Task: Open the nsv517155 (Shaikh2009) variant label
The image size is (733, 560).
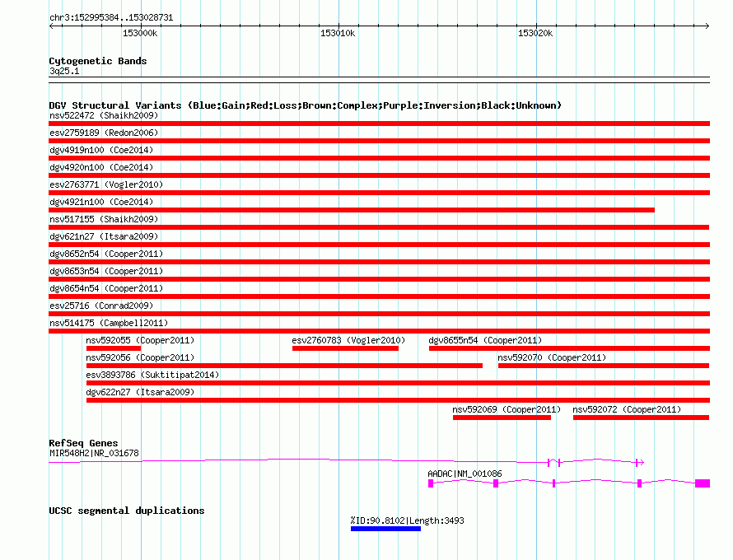Action: [x=104, y=219]
